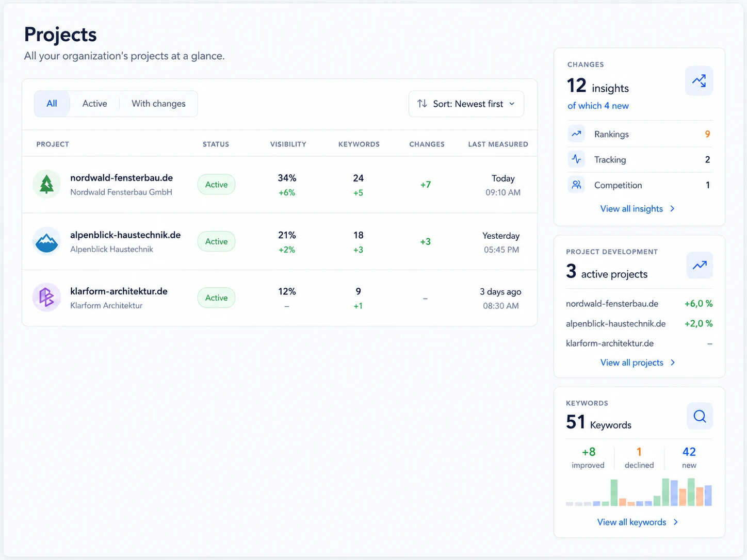
Task: Click the Visibility column header
Action: click(288, 144)
